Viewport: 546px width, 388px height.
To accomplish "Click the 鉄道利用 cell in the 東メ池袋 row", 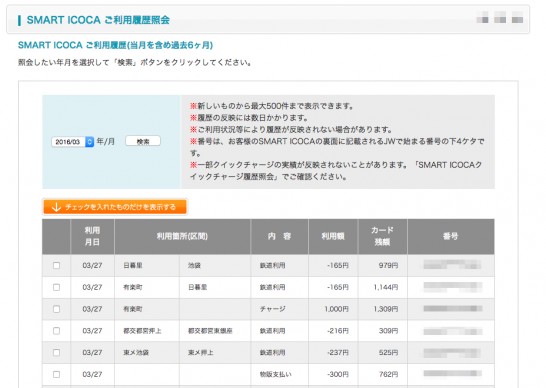I will (279, 352).
